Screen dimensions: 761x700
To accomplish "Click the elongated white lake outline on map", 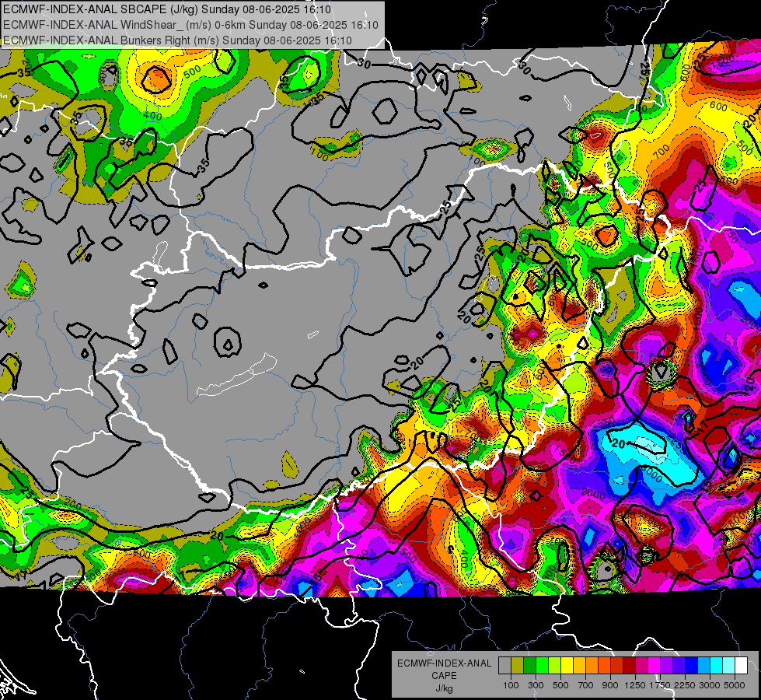I will 236,376.
